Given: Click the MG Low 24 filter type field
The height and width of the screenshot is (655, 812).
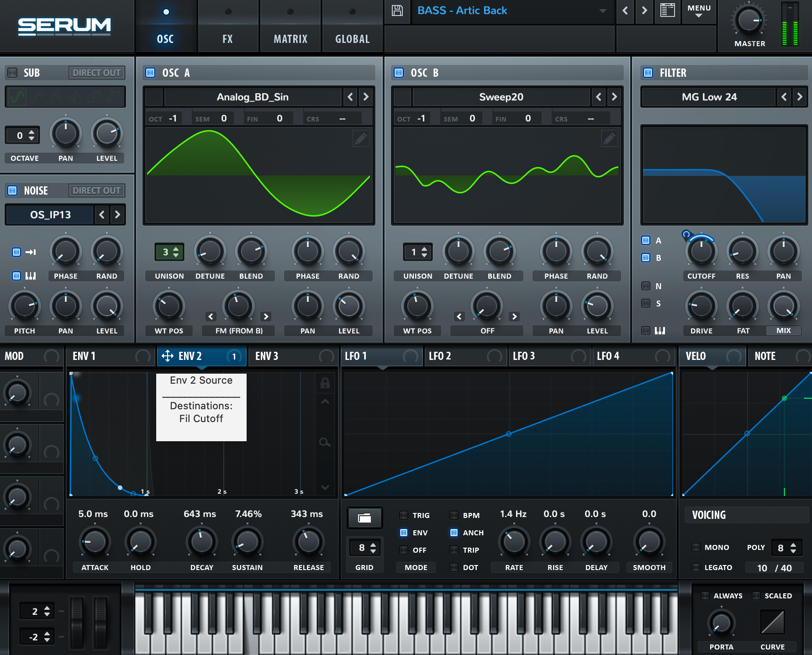Looking at the screenshot, I should [x=709, y=97].
